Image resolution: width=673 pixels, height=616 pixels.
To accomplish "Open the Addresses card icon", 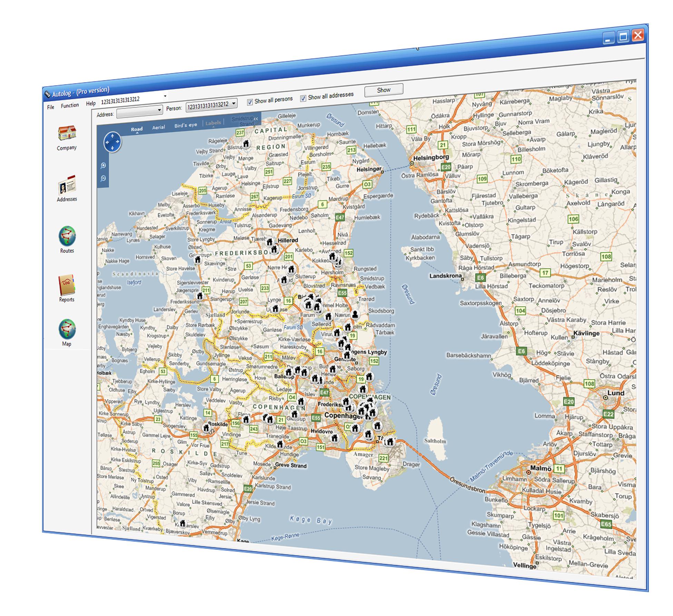I will point(67,185).
